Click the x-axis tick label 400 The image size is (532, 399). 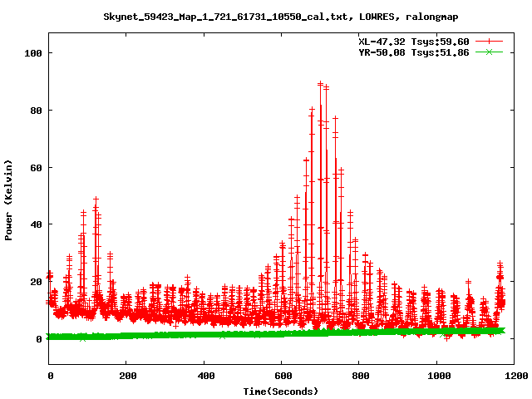pyautogui.click(x=205, y=376)
